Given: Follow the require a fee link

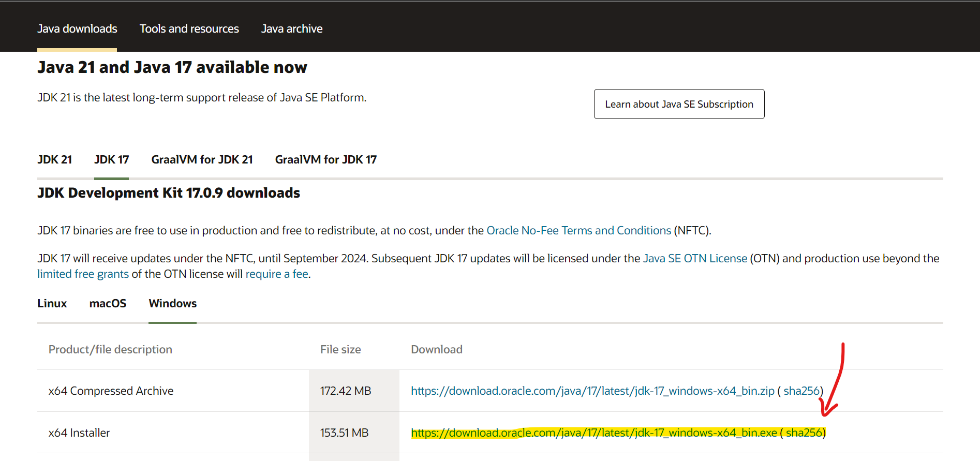Looking at the screenshot, I should click(x=277, y=274).
